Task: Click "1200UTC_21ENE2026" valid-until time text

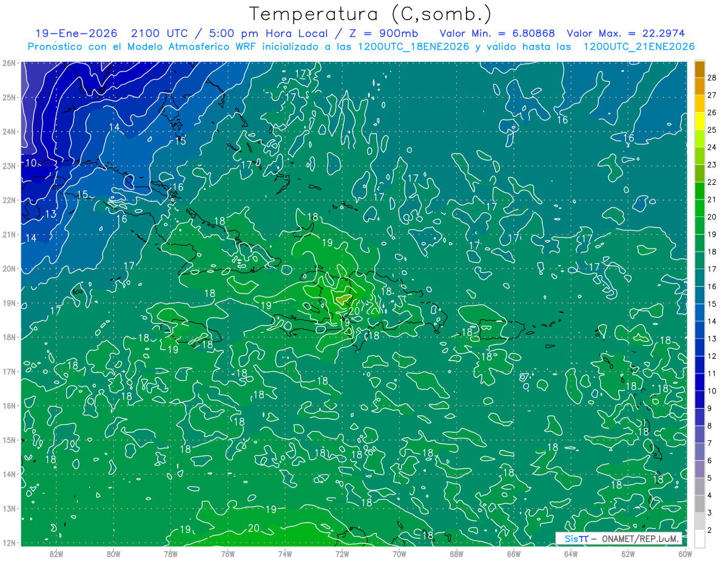Action: [639, 47]
